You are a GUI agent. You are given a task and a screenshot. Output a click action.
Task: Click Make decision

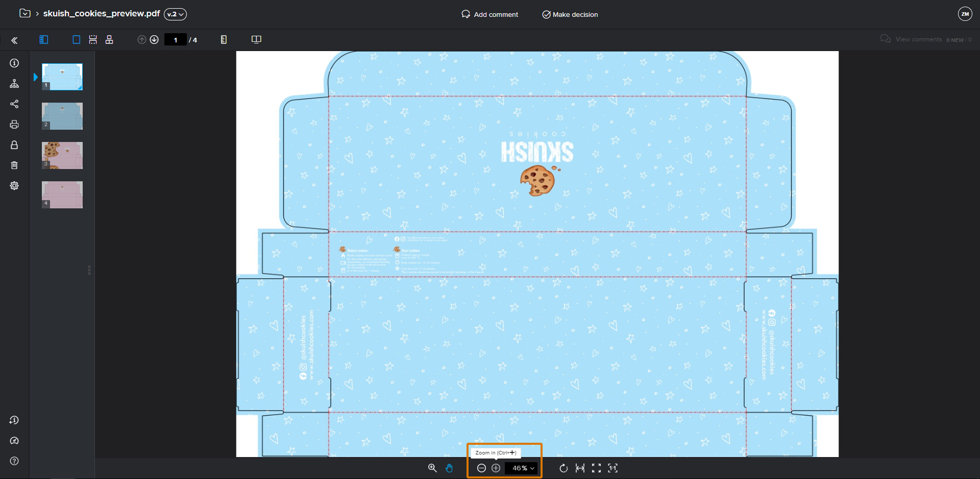coord(570,14)
